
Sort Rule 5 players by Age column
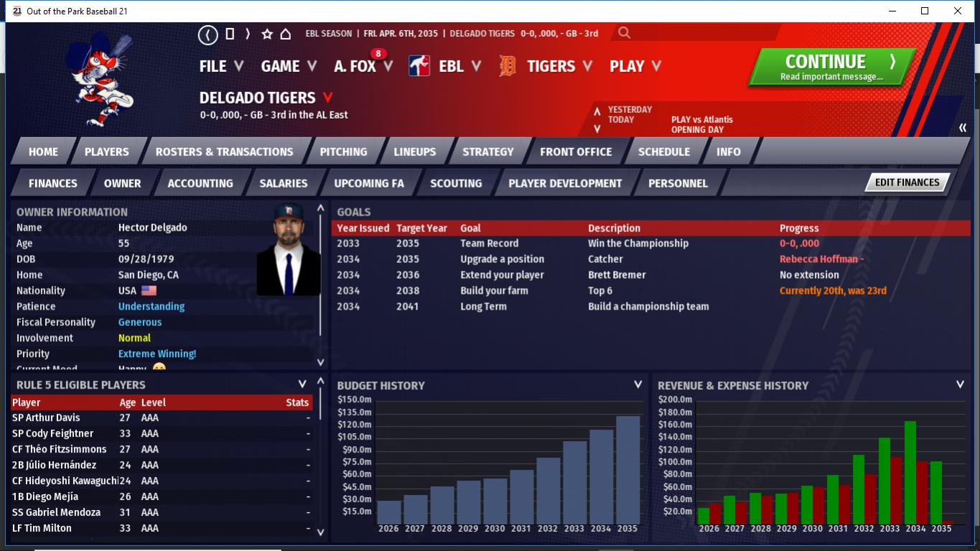(x=128, y=403)
